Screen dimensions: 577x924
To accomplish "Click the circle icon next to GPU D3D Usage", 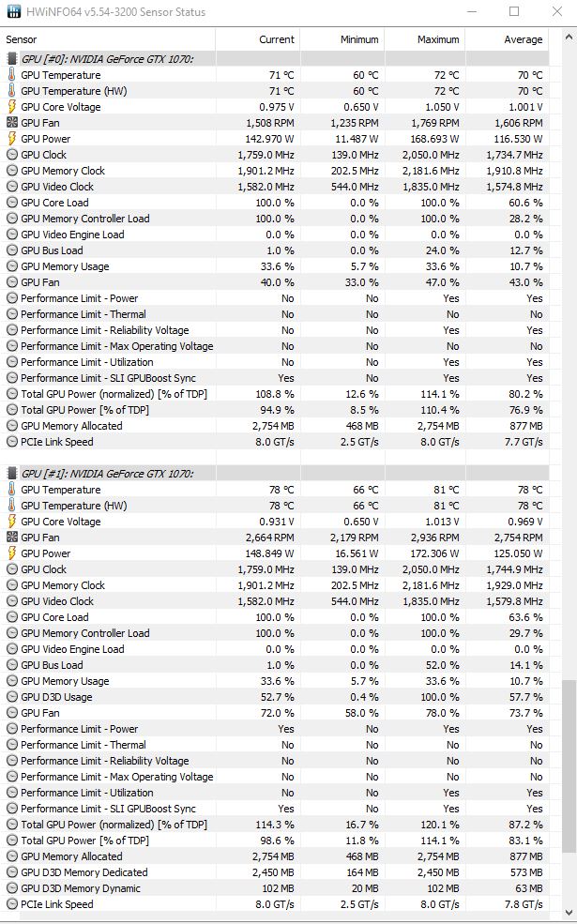I will [12, 697].
